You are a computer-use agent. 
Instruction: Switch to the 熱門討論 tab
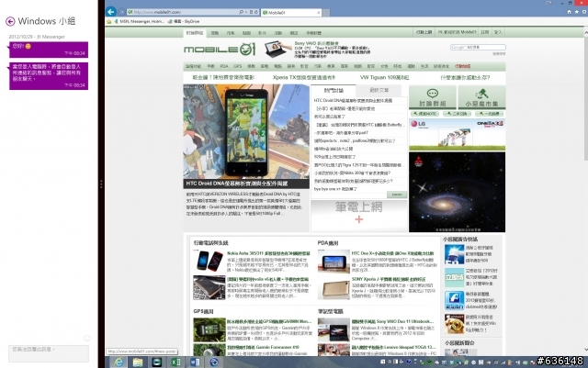click(333, 90)
